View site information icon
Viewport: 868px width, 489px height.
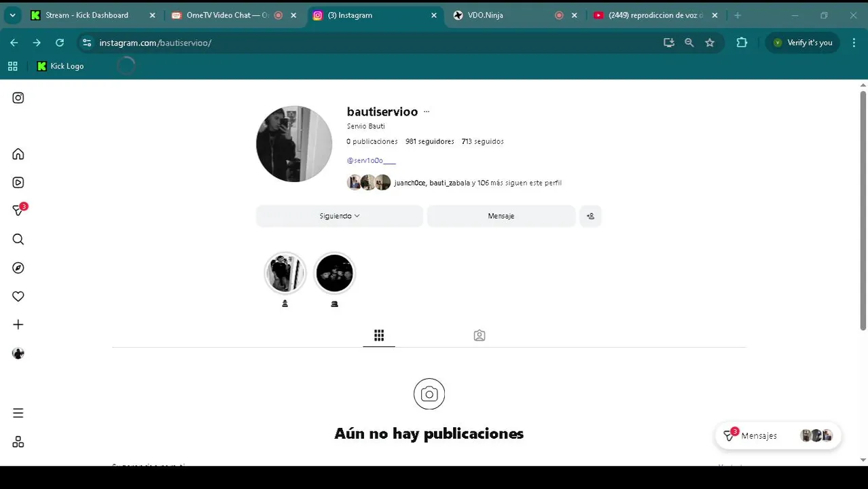click(x=86, y=43)
